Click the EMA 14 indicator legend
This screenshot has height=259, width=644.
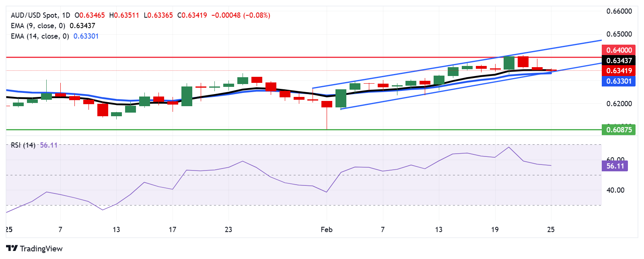click(54, 36)
